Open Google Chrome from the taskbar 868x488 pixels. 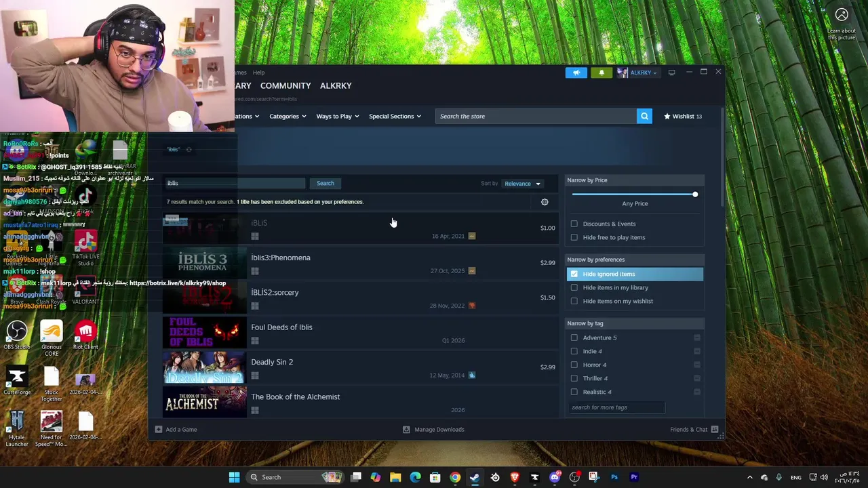click(455, 477)
